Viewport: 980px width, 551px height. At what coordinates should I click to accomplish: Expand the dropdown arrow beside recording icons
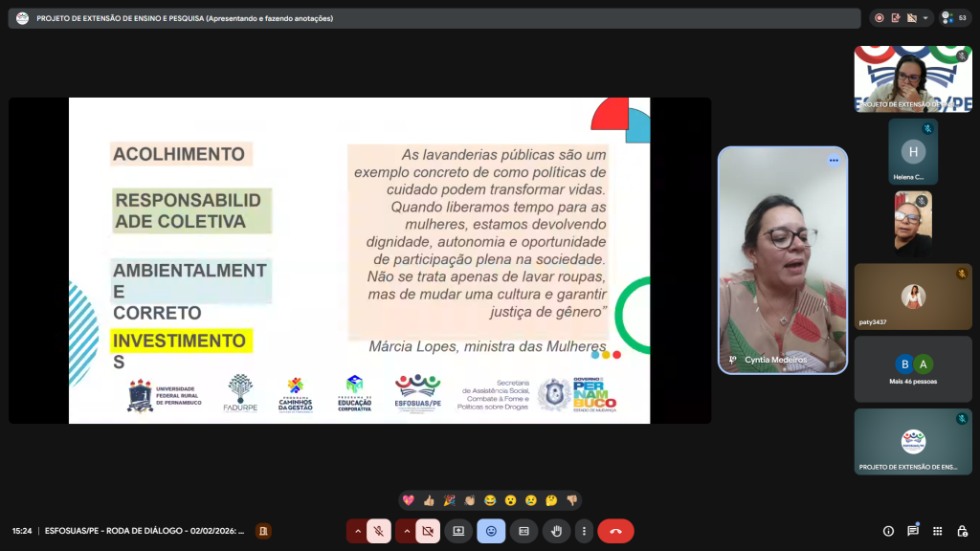tap(925, 18)
